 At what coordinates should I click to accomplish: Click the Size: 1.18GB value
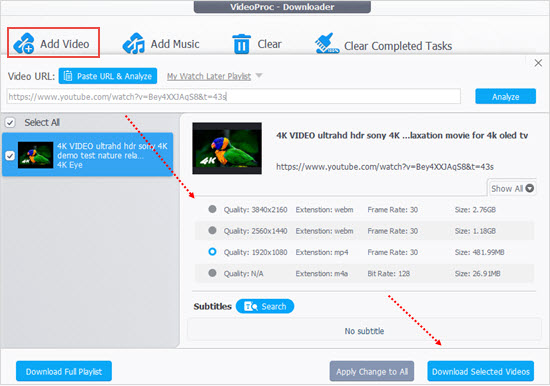(x=475, y=231)
